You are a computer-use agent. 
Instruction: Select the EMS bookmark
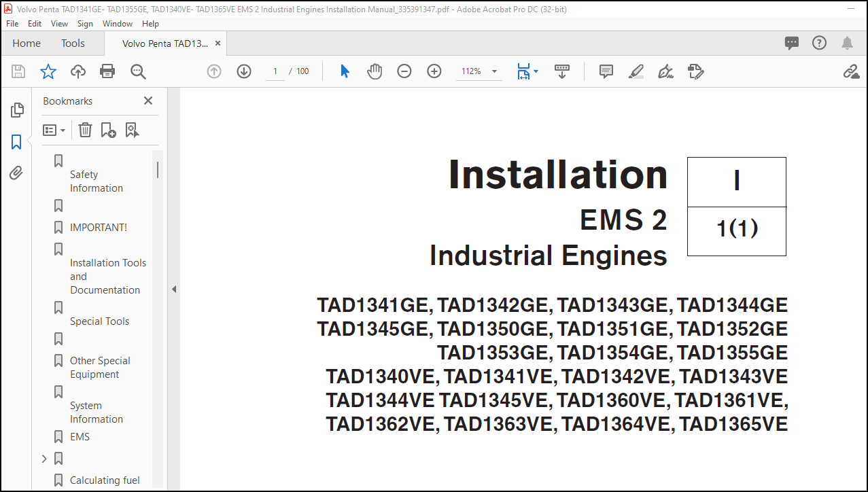(x=80, y=437)
